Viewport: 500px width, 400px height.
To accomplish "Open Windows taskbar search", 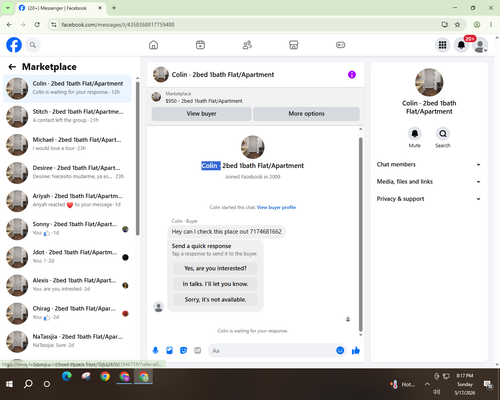I will tap(28, 384).
